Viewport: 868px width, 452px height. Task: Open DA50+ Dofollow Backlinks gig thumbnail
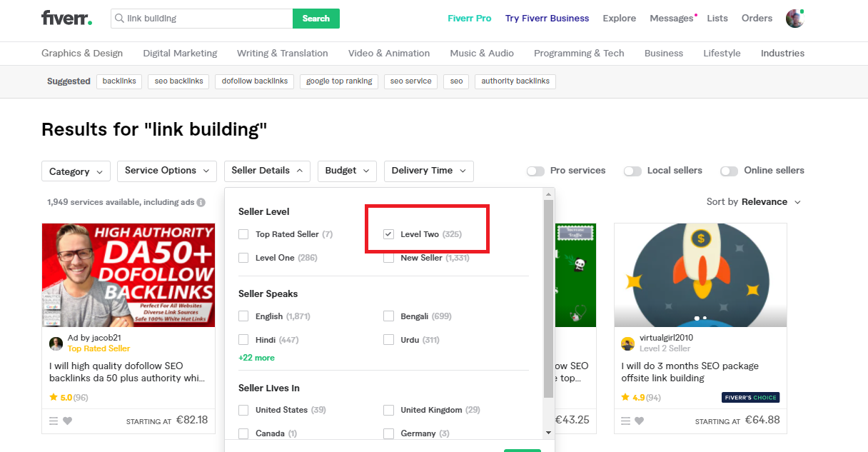click(x=128, y=275)
